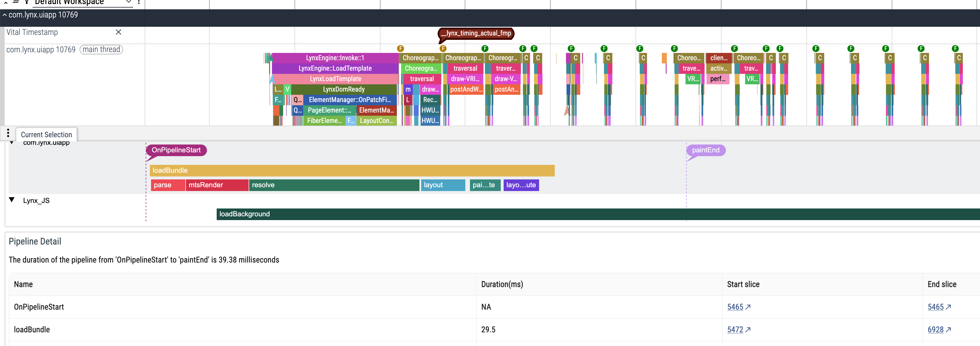Image resolution: width=980 pixels, height=346 pixels.
Task: Select the __lynx_timing_actual_fmp marker
Action: (476, 33)
